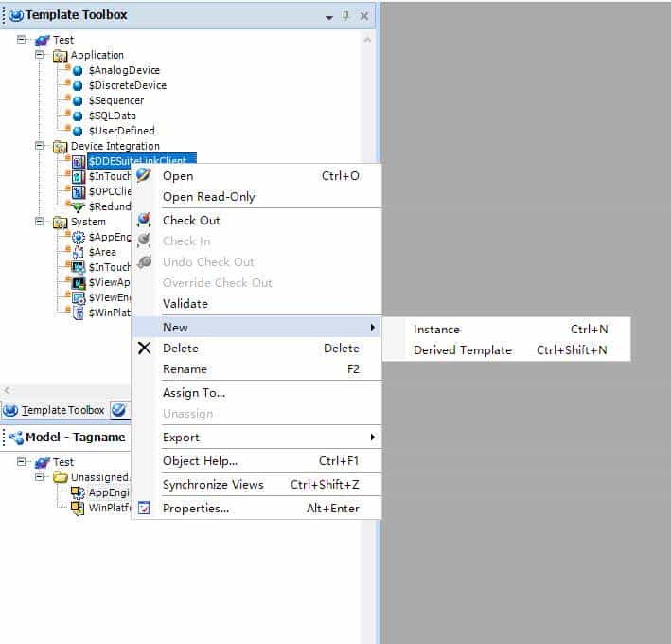The width and height of the screenshot is (671, 644).
Task: Click the horizontal scroll left arrow
Action: pyautogui.click(x=7, y=390)
